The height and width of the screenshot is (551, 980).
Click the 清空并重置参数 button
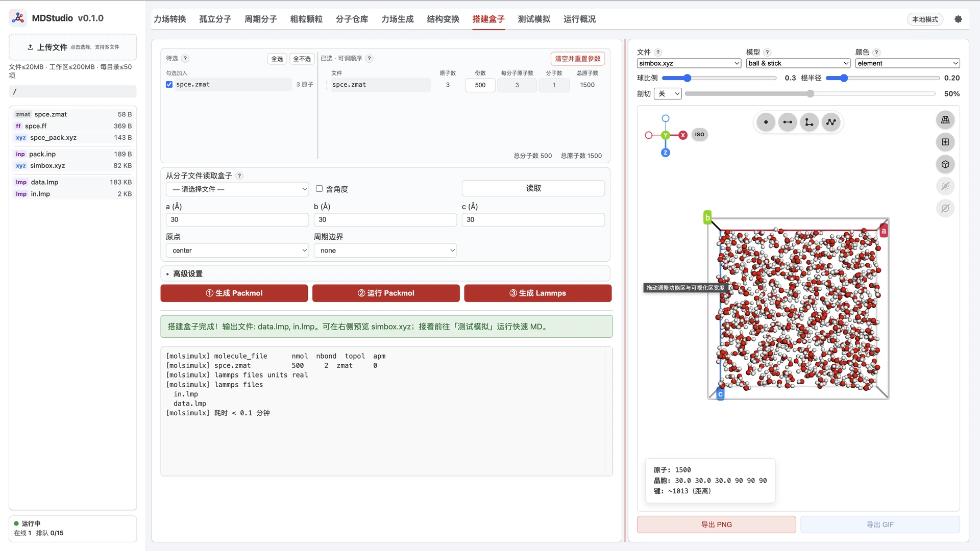coord(578,59)
